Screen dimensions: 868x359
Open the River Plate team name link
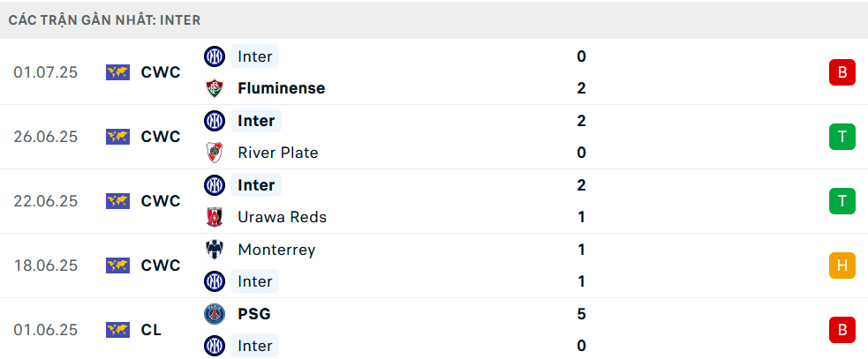[278, 153]
